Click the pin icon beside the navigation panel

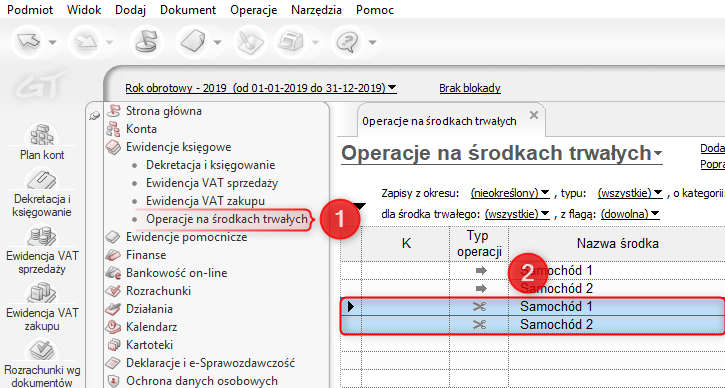(94, 115)
